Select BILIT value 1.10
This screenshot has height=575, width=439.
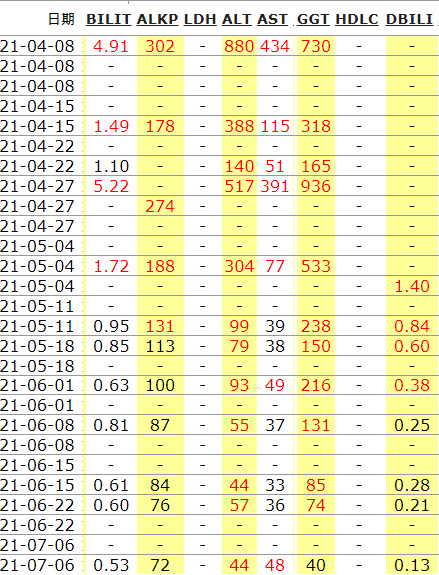click(111, 166)
